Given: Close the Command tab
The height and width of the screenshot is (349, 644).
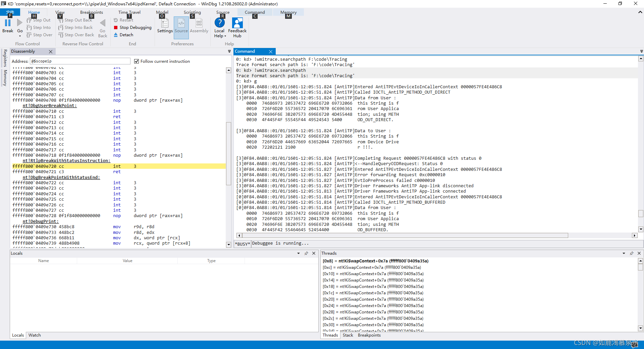Looking at the screenshot, I should point(271,51).
